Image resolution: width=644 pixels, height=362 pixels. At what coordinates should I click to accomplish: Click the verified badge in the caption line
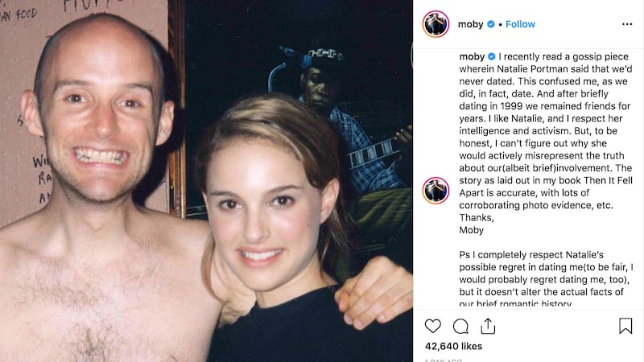491,57
